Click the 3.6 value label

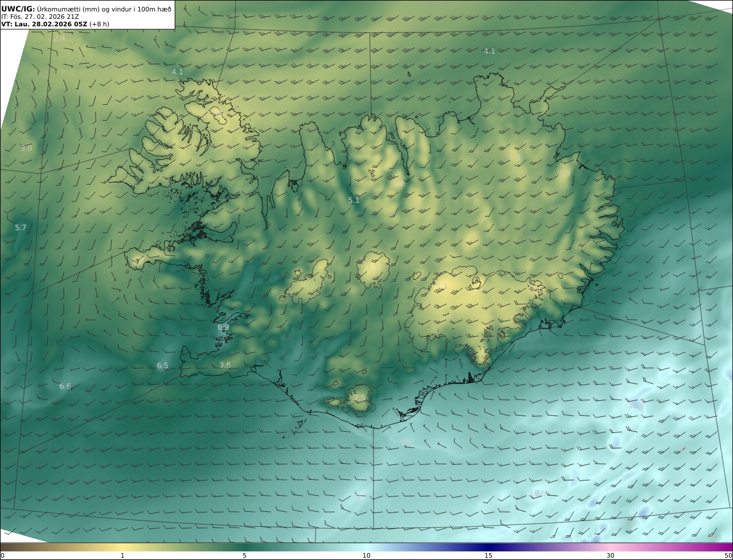(x=225, y=365)
